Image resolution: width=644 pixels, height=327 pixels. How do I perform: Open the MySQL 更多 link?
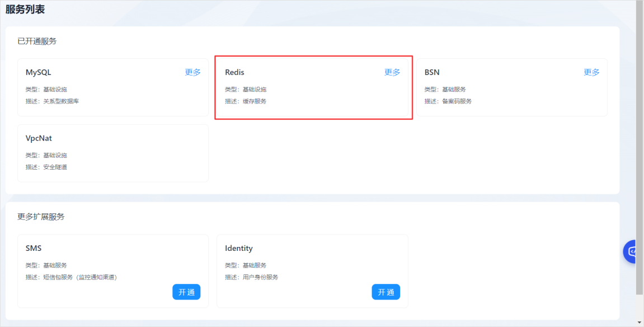pos(192,72)
